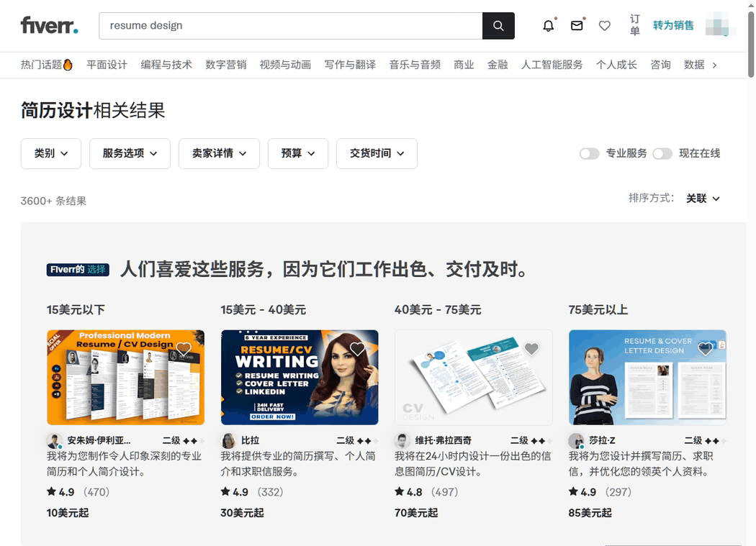
Task: Click seller avatar of 比拉
Action: [x=228, y=440]
